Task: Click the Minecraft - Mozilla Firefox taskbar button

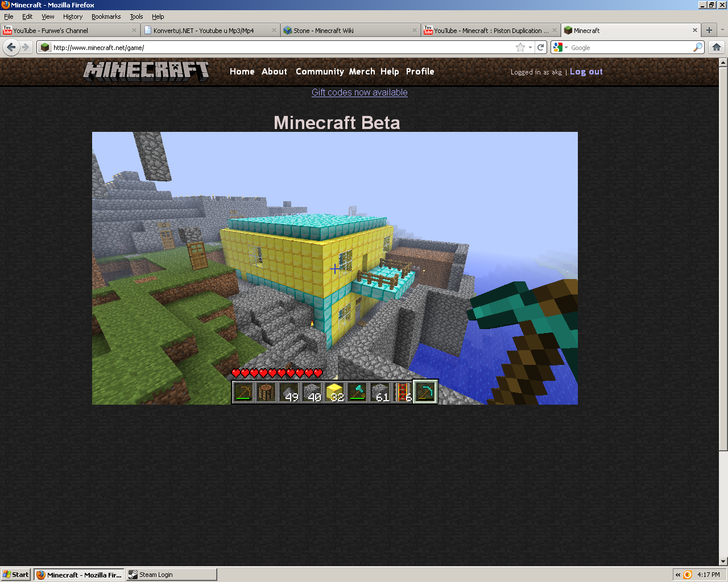Action: point(79,575)
